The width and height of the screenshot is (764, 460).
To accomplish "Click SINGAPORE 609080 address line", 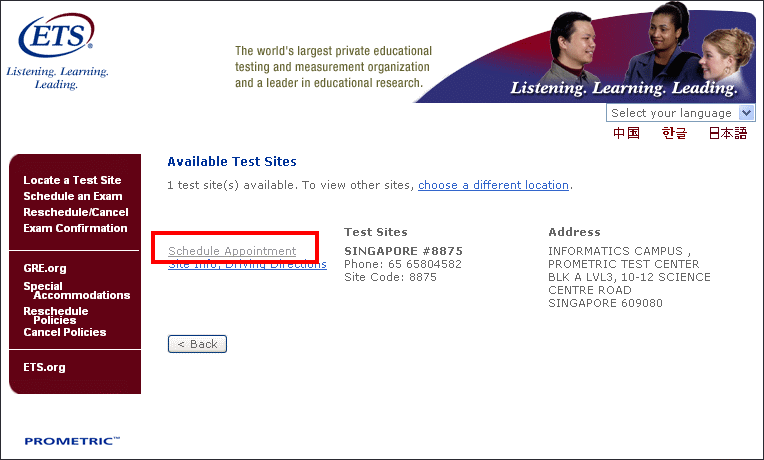I will (x=605, y=303).
